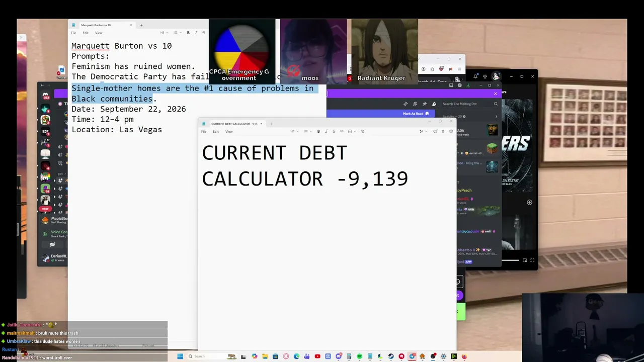The width and height of the screenshot is (644, 362).
Task: Click the "Feminism has ruined women." line
Action: [x=133, y=66]
